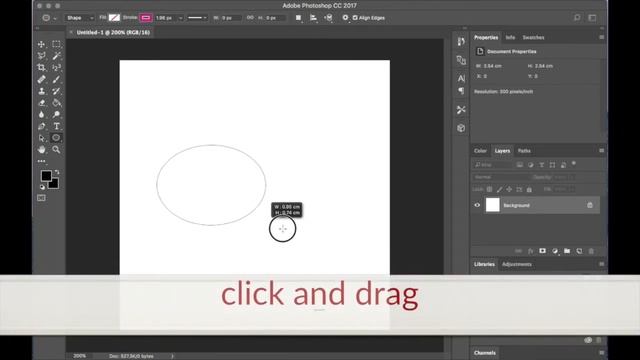Add a layer style fx
Image resolution: width=640 pixels, height=360 pixels.
pyautogui.click(x=530, y=251)
